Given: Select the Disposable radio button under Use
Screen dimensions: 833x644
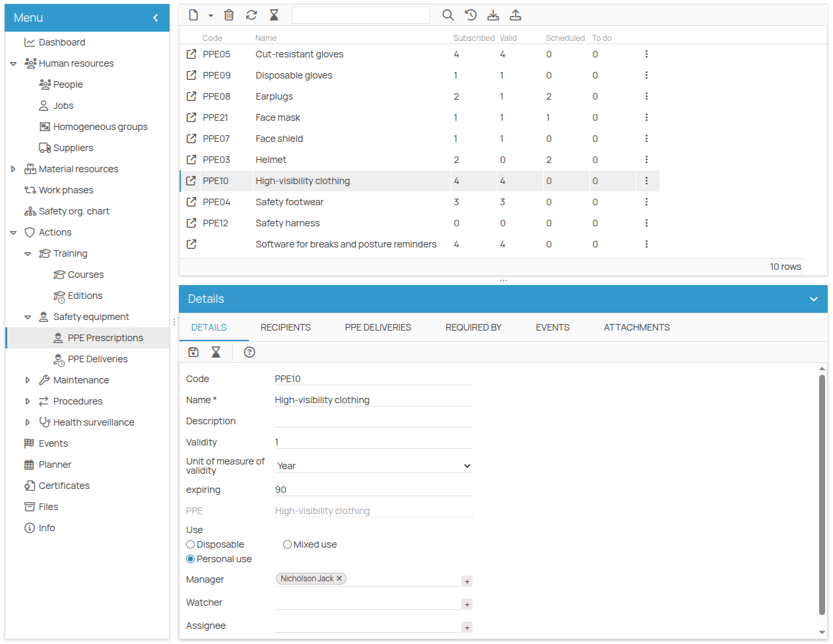Looking at the screenshot, I should tap(190, 544).
